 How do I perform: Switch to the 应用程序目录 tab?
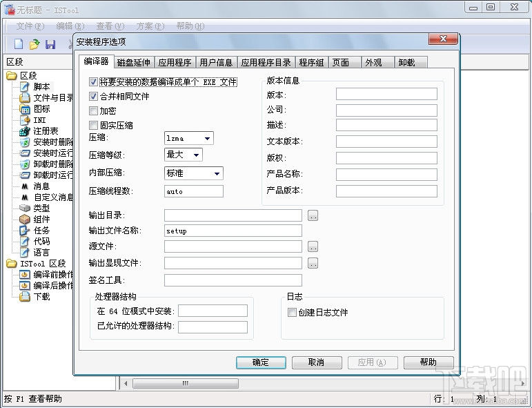(266, 62)
